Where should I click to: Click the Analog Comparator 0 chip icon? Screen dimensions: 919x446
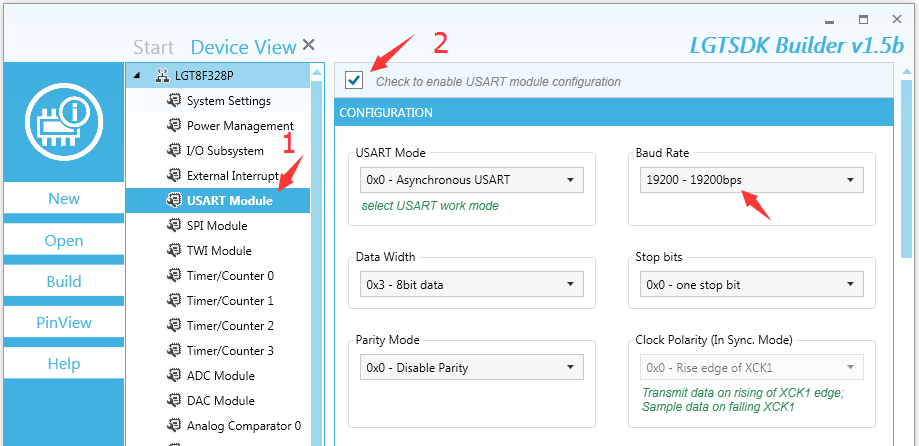click(173, 425)
